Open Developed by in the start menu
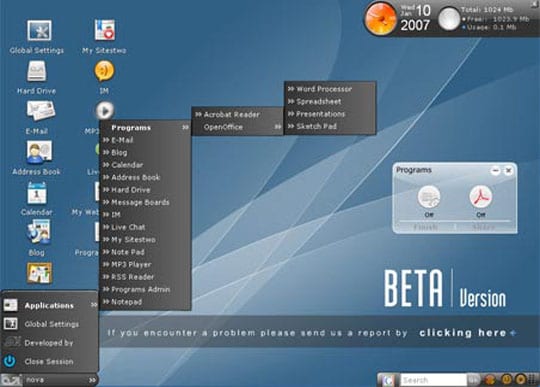Image resolution: width=540 pixels, height=387 pixels. [50, 343]
